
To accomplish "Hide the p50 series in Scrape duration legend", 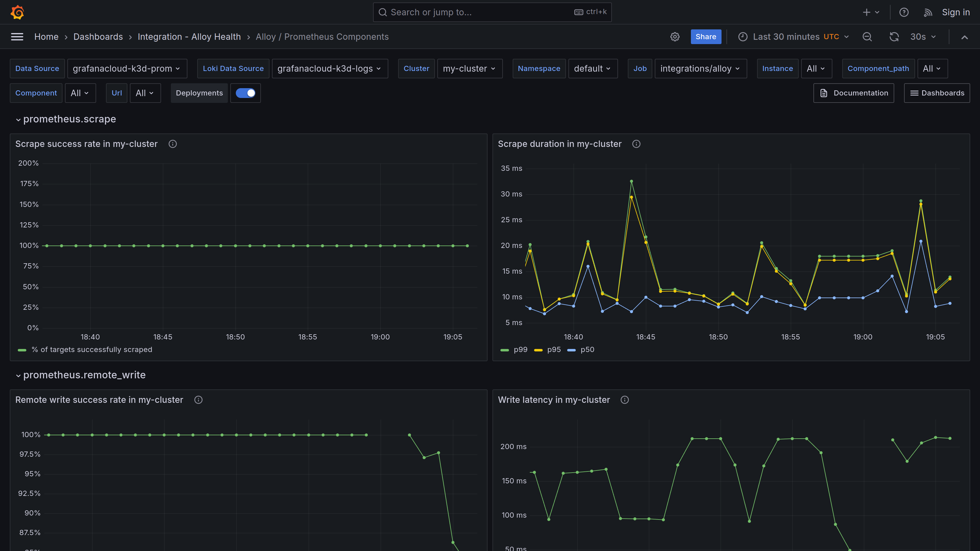I will [x=588, y=350].
